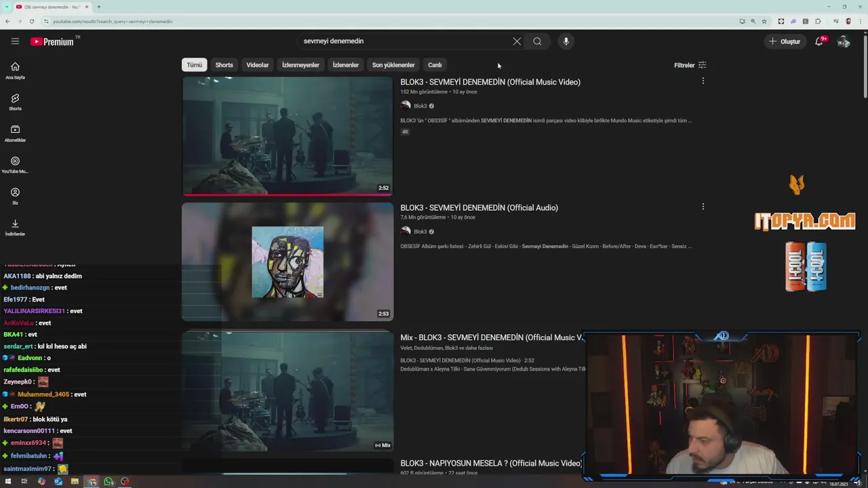Open the browser zoom magnifier icon
The height and width of the screenshot is (488, 868).
(753, 21)
